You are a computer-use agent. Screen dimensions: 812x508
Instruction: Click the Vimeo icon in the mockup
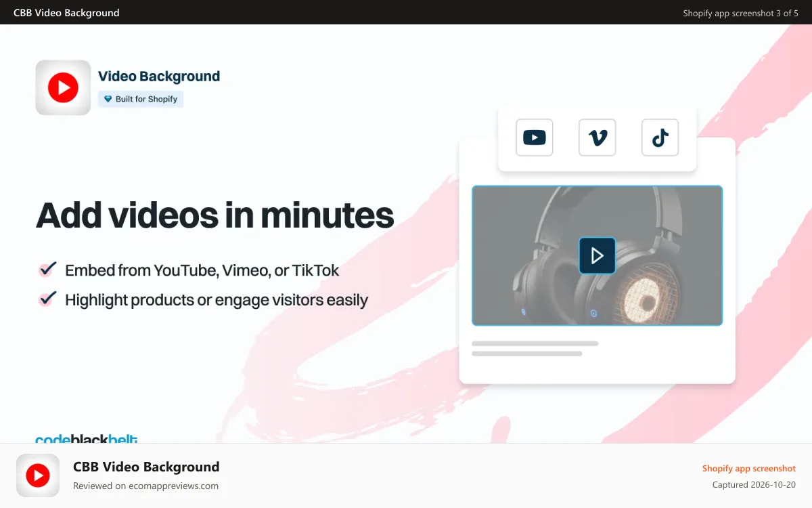(x=597, y=137)
